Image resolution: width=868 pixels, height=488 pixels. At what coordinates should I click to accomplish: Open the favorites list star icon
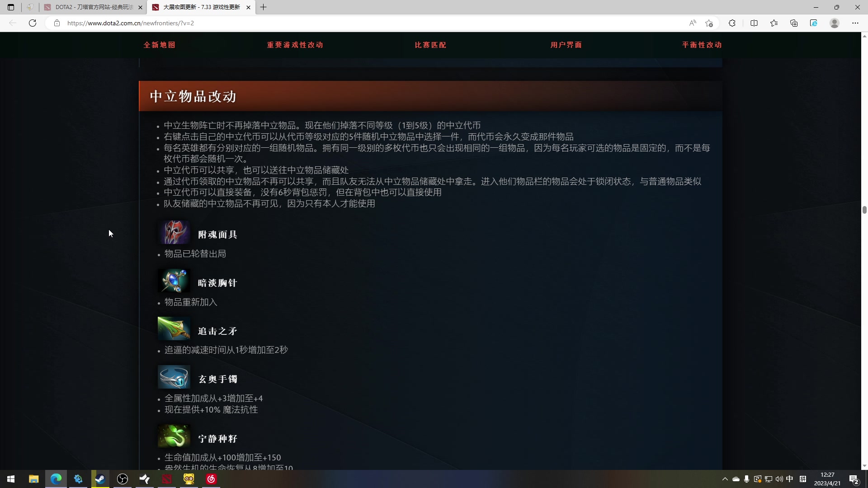774,23
